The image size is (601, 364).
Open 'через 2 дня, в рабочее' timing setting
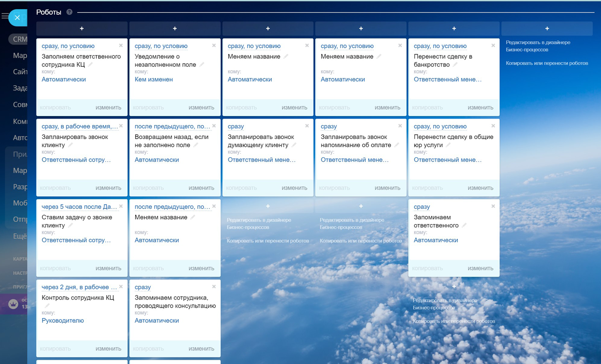pyautogui.click(x=79, y=287)
